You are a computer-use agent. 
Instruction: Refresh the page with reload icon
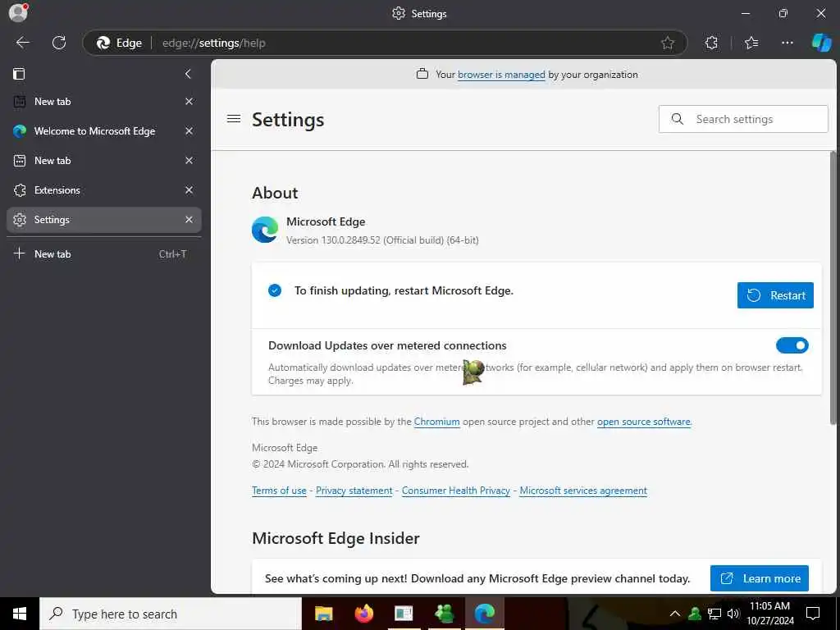59,43
